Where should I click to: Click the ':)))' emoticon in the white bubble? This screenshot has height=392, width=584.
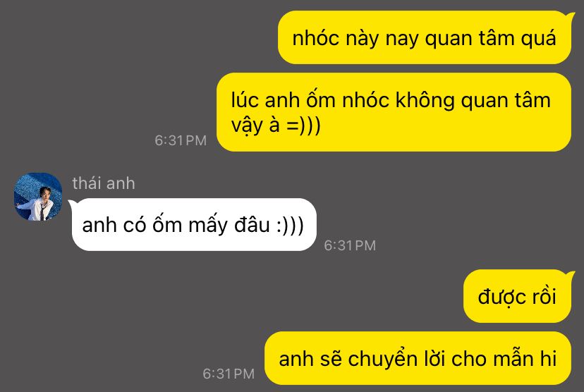(x=290, y=225)
